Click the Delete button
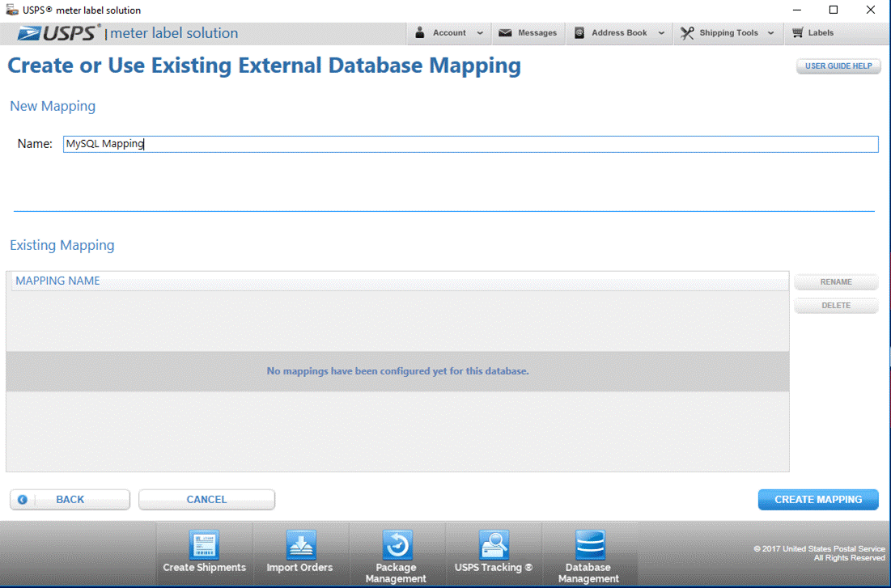 (836, 306)
